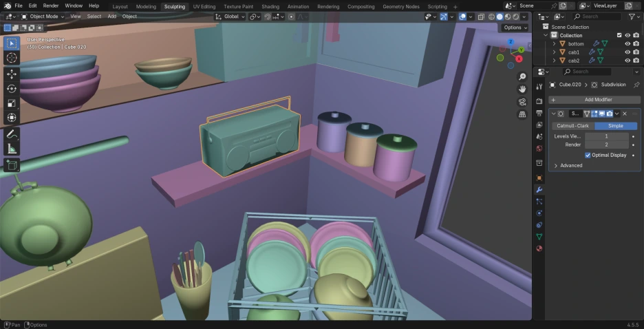This screenshot has width=644, height=329.
Task: Toggle viewport overlays button
Action: [462, 17]
